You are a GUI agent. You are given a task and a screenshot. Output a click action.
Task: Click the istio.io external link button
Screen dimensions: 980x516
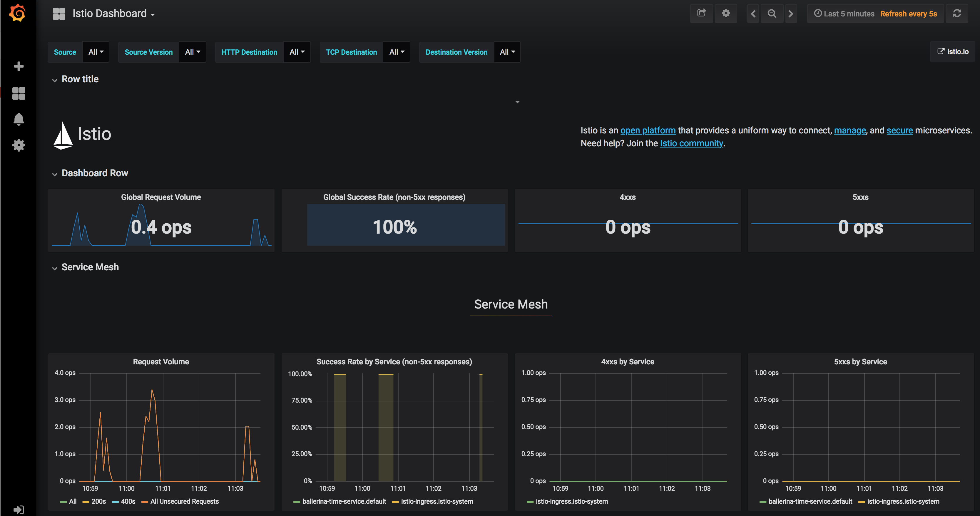point(953,52)
